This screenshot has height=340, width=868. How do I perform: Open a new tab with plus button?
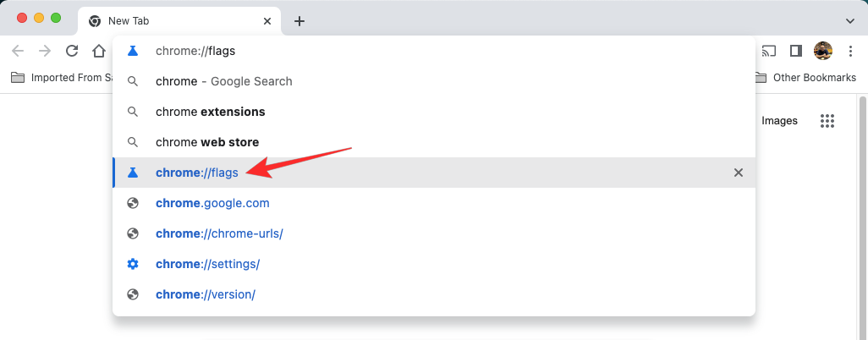click(x=299, y=21)
